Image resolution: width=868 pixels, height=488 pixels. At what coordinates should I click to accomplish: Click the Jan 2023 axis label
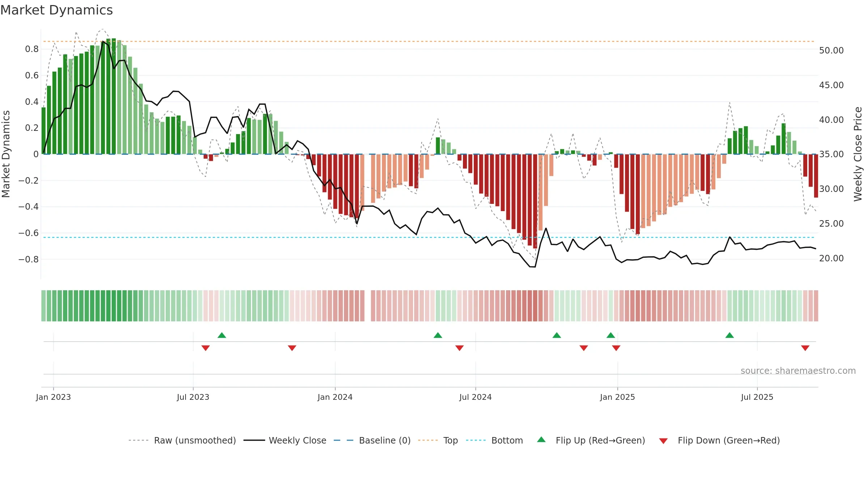[x=54, y=397]
